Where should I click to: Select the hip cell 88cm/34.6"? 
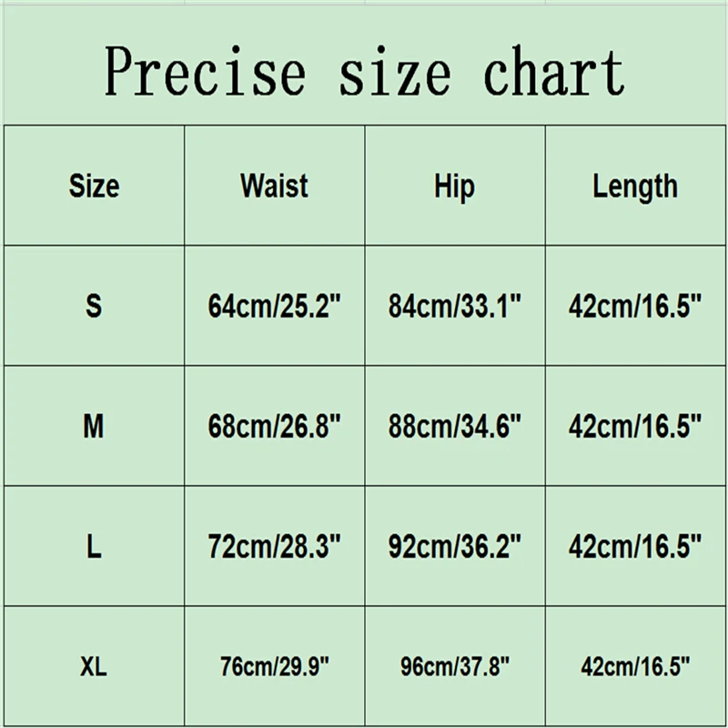[454, 426]
